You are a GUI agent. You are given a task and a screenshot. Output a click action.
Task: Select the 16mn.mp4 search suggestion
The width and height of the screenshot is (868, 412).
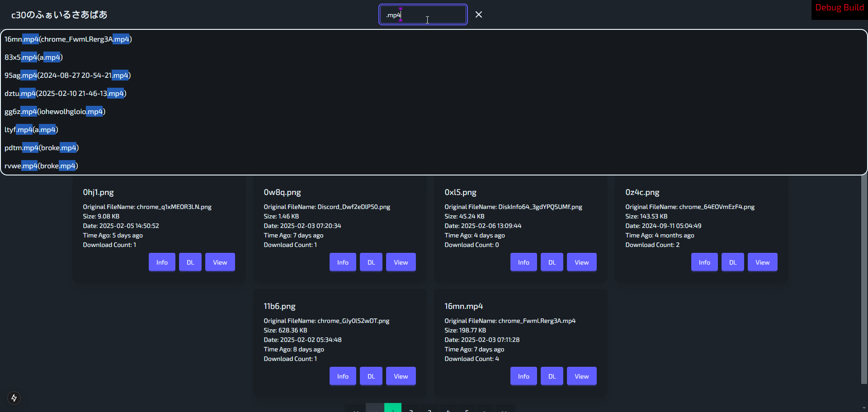tap(68, 39)
